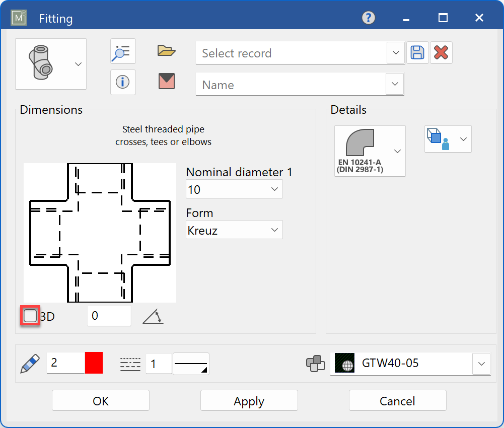Enable the 3D checkbox
This screenshot has height=428, width=504.
30,315
